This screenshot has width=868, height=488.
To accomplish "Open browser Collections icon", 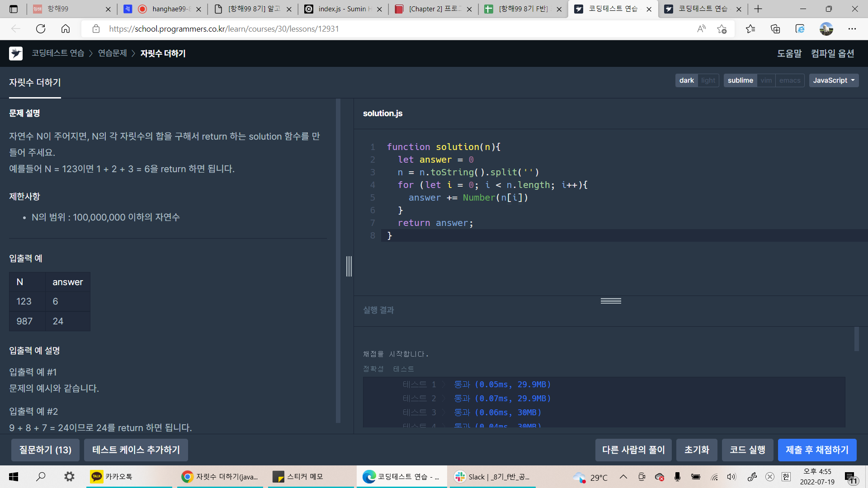I will tap(775, 29).
